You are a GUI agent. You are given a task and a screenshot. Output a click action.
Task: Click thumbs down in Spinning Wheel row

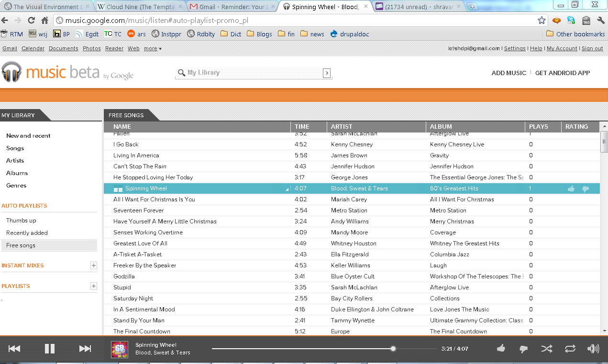click(586, 189)
